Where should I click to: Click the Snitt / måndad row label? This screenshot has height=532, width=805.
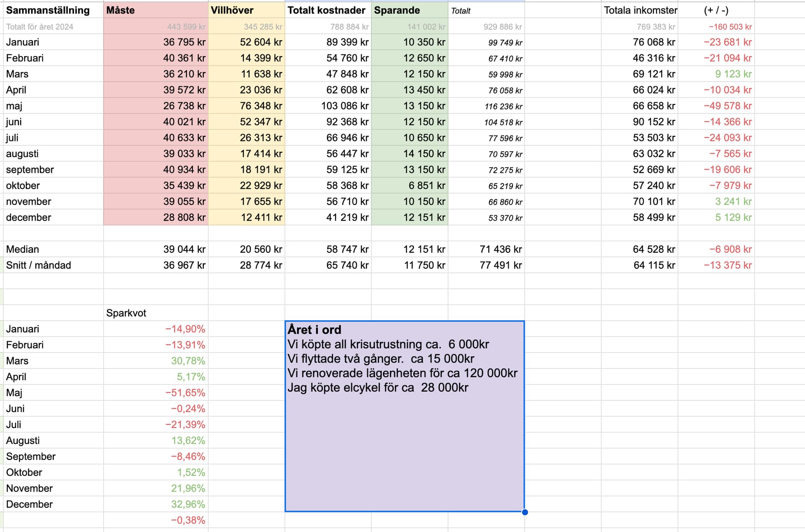click(x=39, y=265)
